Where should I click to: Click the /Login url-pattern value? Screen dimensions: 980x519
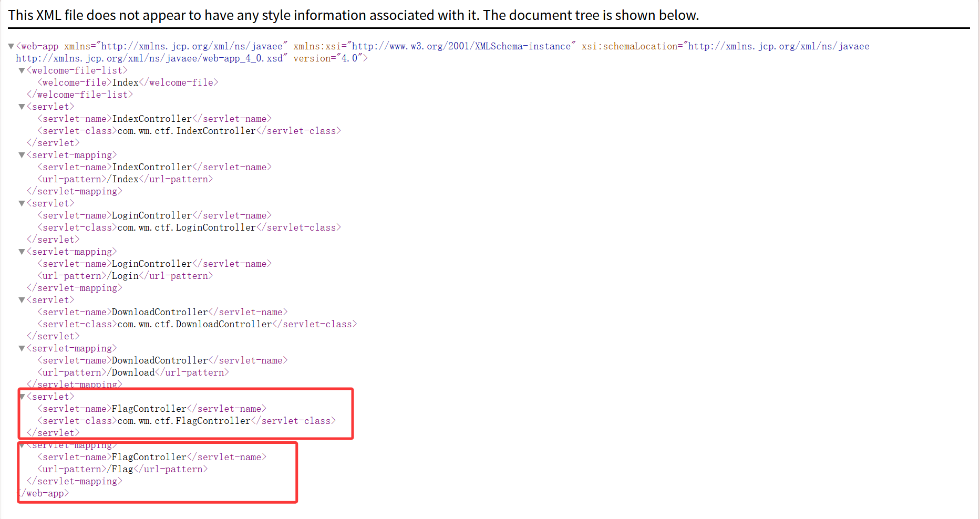pos(125,276)
